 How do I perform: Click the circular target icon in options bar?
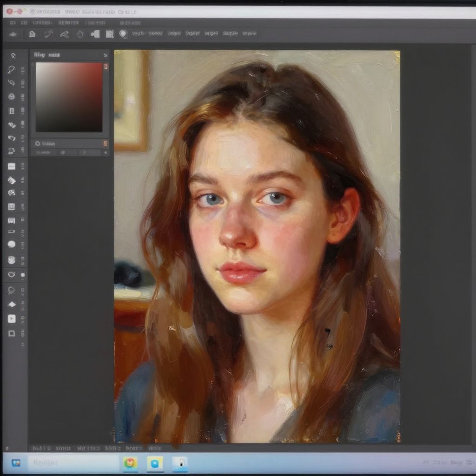point(123,34)
